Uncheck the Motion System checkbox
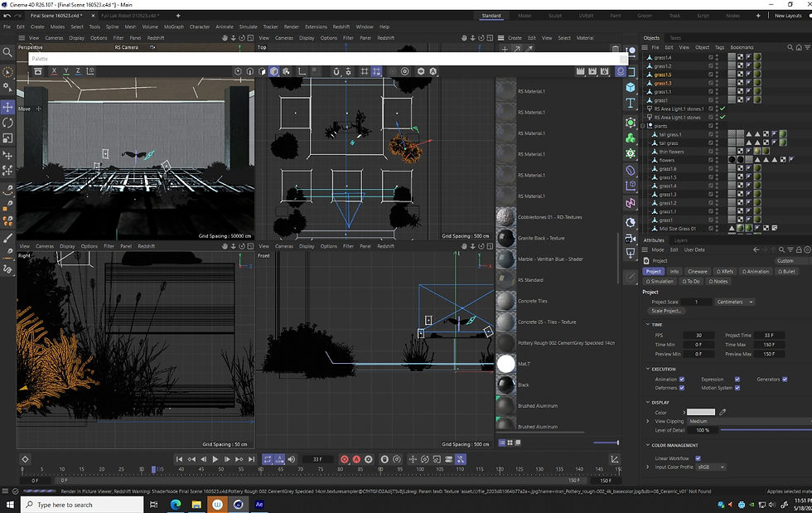812x513 pixels. coord(737,388)
